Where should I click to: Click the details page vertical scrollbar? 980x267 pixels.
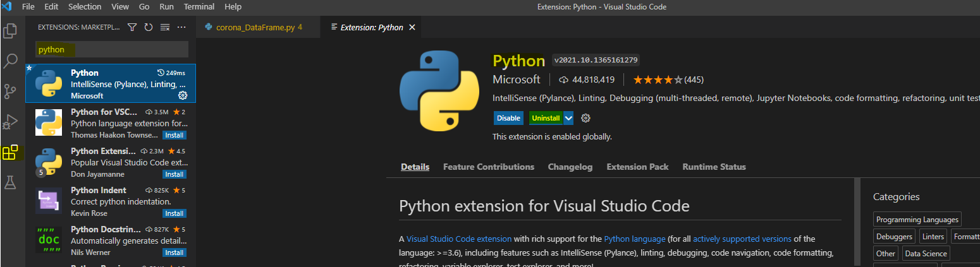point(857,222)
